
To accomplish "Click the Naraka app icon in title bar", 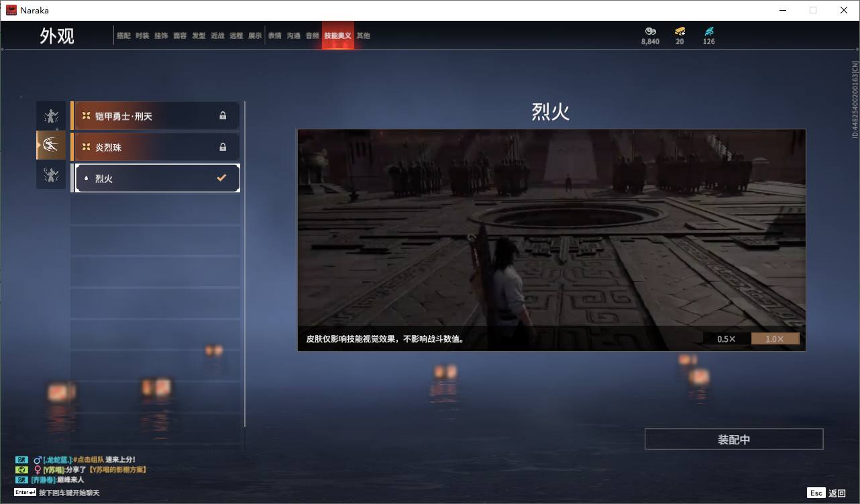I will coord(11,10).
